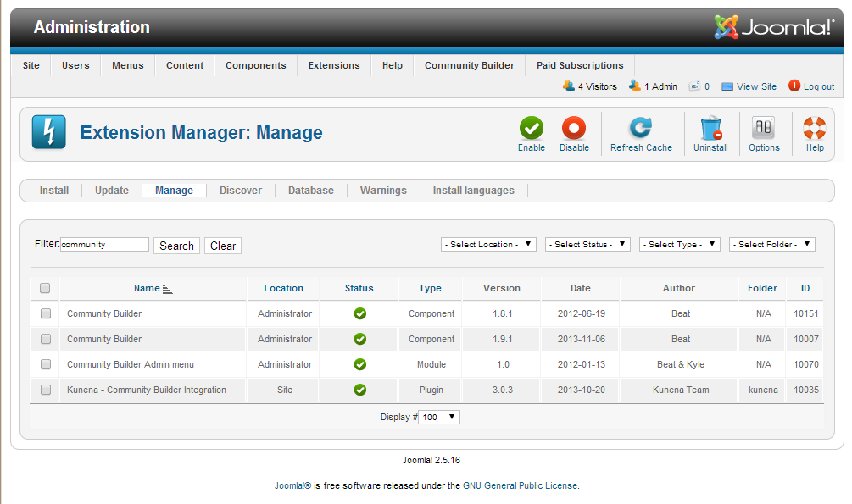Click the messages icon showing 0
The height and width of the screenshot is (504, 852).
tap(694, 86)
